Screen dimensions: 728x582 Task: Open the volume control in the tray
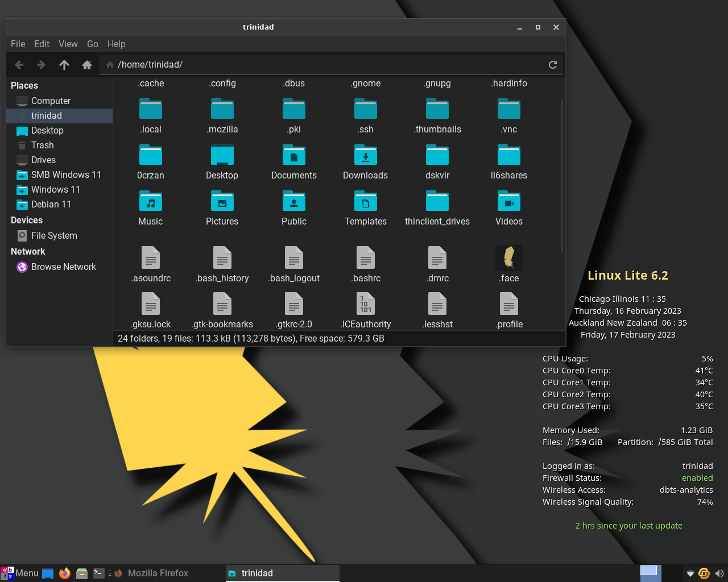tap(719, 573)
